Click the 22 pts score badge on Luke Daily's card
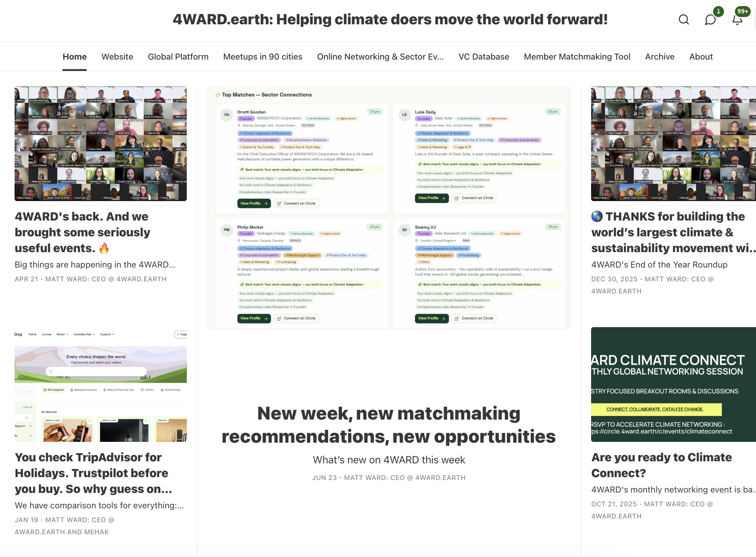The image size is (756, 557). [x=553, y=111]
